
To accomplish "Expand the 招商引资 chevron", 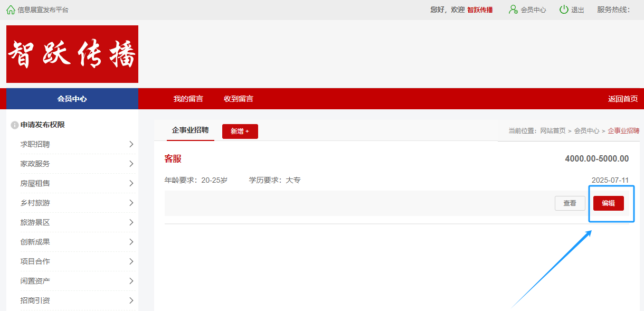I will [x=131, y=300].
